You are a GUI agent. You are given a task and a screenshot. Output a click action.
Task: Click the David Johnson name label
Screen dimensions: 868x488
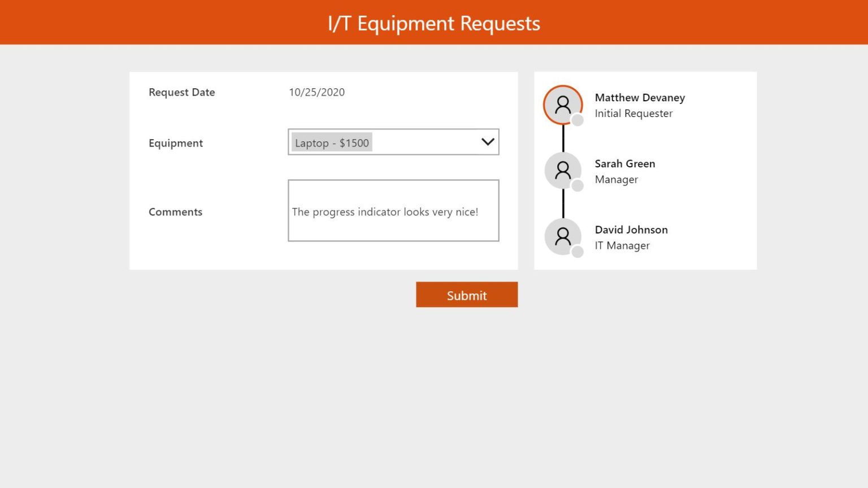pos(631,230)
